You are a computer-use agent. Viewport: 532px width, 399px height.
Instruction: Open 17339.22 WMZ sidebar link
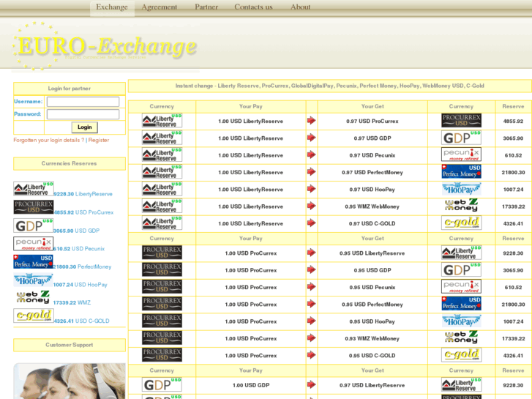(x=72, y=302)
